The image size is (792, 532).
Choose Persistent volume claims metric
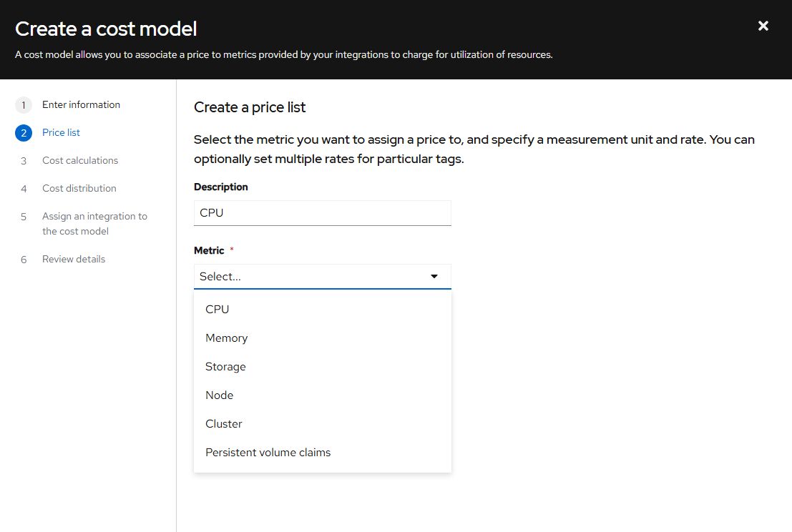click(x=268, y=453)
